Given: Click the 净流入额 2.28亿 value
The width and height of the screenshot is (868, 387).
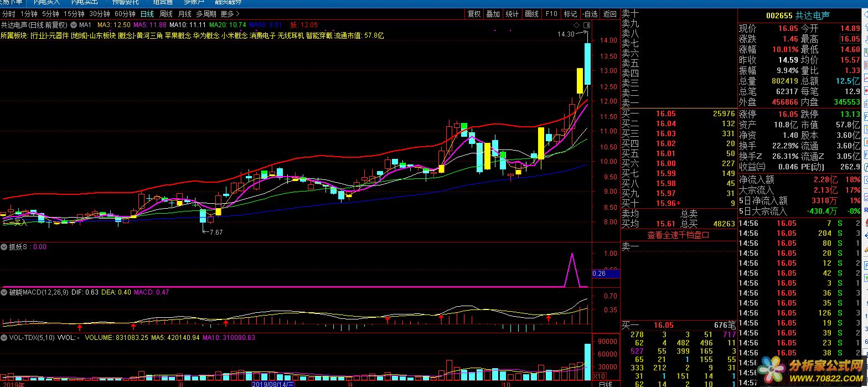Looking at the screenshot, I should coord(825,179).
